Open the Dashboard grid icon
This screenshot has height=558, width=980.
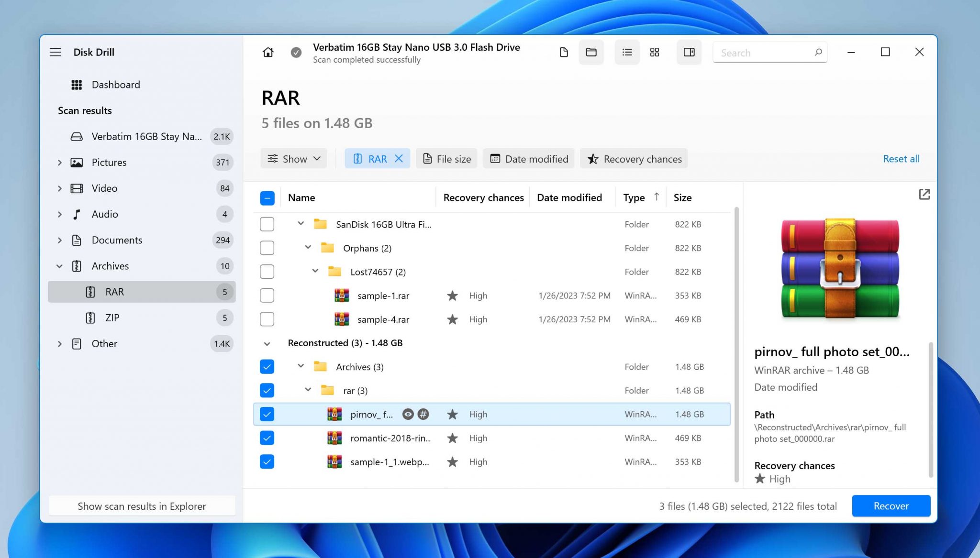coord(77,84)
